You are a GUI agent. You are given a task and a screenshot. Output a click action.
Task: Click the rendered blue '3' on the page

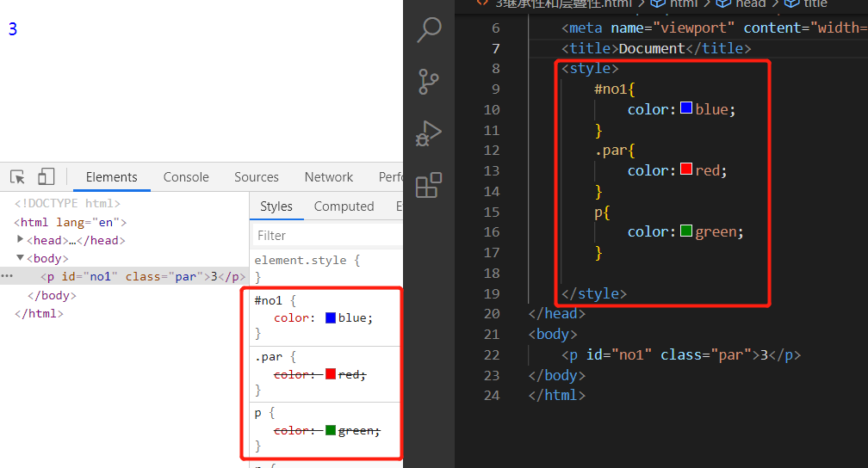point(13,28)
